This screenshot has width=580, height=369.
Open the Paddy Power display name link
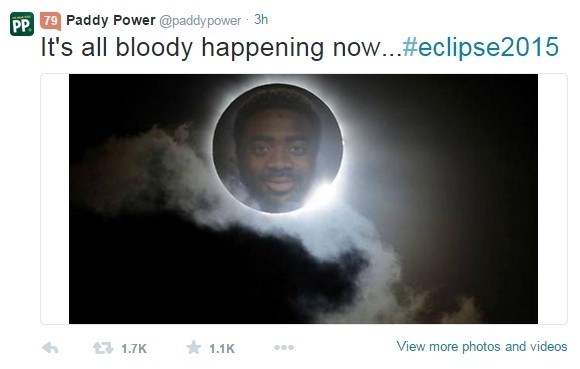pos(111,20)
